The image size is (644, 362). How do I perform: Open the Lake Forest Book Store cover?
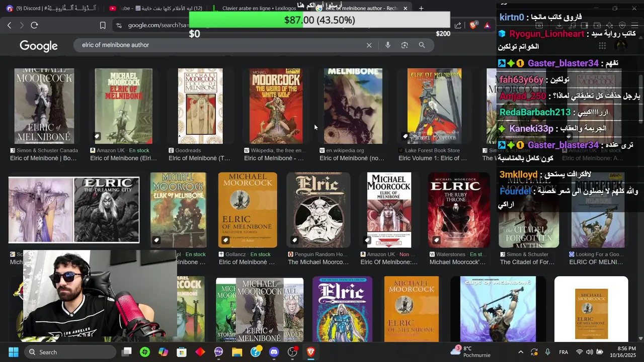434,106
